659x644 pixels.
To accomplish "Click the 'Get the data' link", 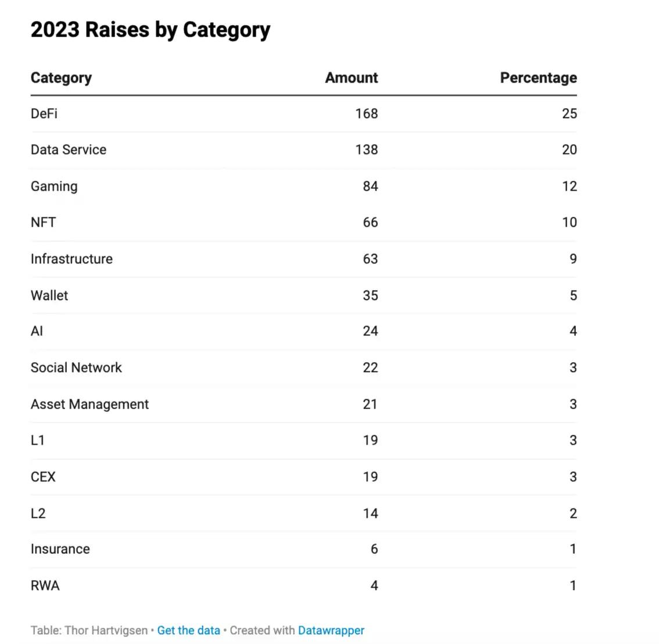I will click(188, 631).
